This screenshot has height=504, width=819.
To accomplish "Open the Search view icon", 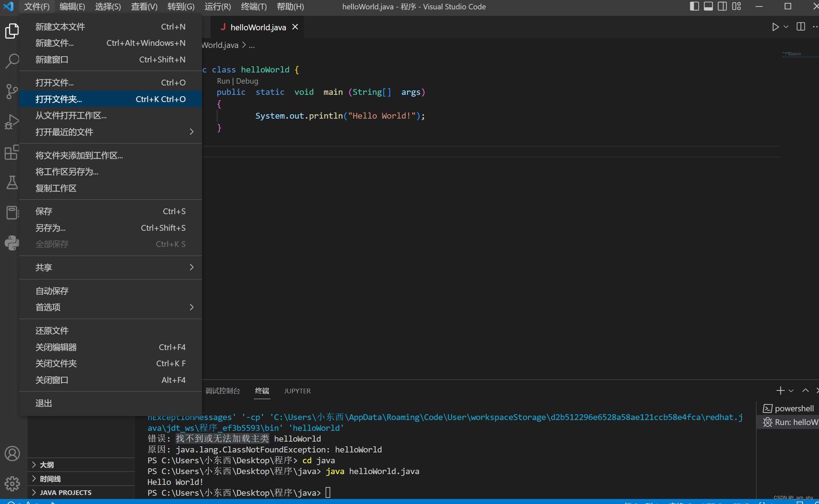I will pyautogui.click(x=12, y=61).
